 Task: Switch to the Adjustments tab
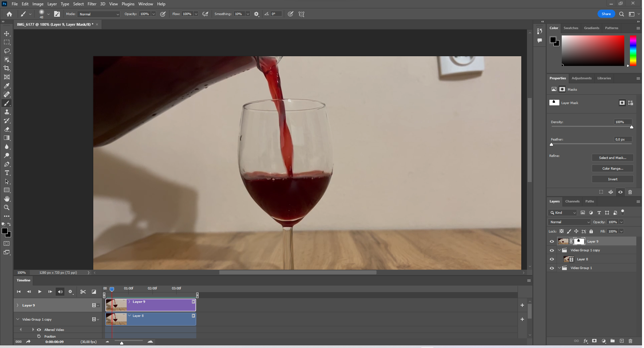click(581, 78)
